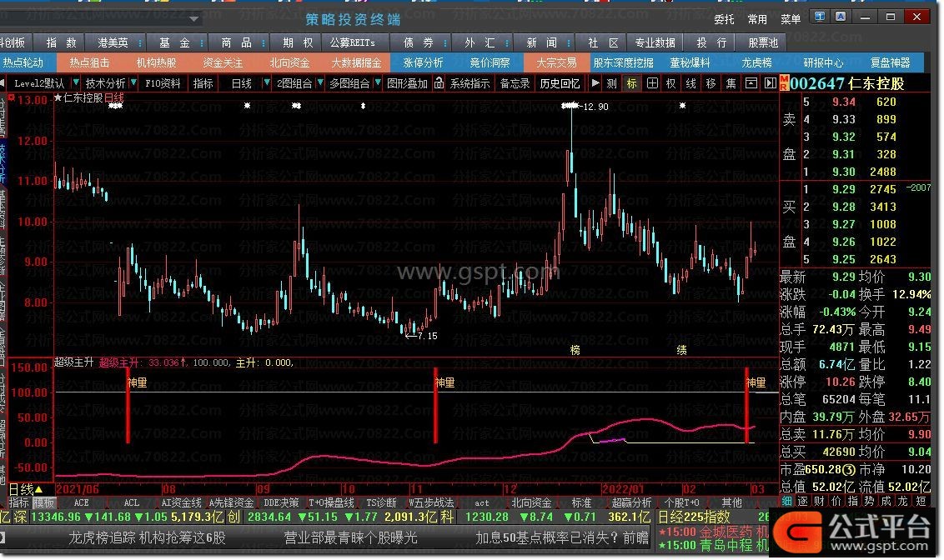Open the 常用 menu
This screenshot has width=944, height=560.
[x=757, y=19]
